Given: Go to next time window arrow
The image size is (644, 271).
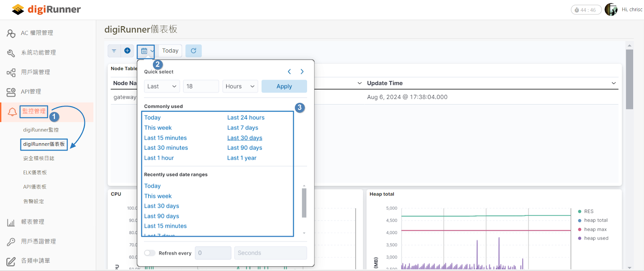Looking at the screenshot, I should [x=302, y=72].
